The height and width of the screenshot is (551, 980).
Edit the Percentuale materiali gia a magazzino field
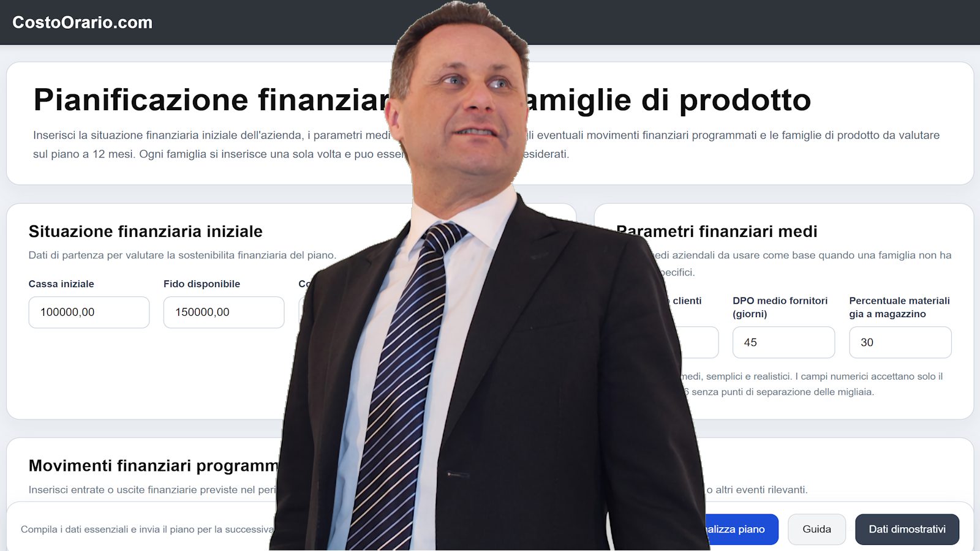(900, 342)
